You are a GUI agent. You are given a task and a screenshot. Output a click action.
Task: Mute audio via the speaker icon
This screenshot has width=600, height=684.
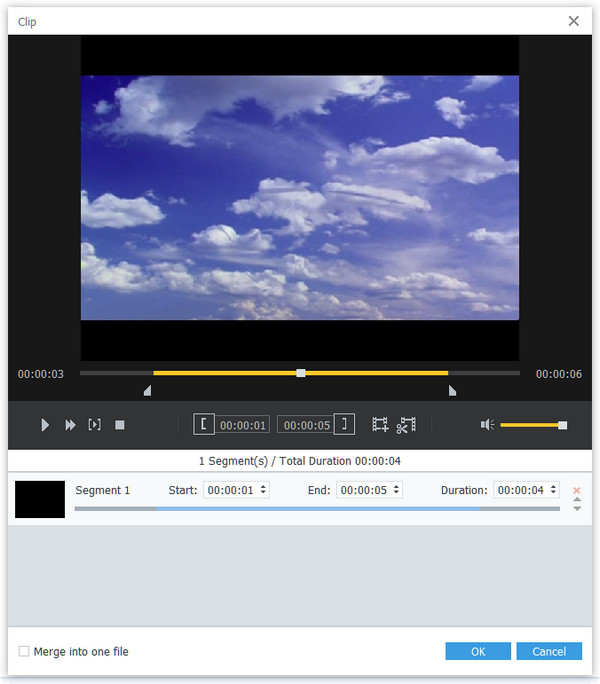pyautogui.click(x=487, y=425)
